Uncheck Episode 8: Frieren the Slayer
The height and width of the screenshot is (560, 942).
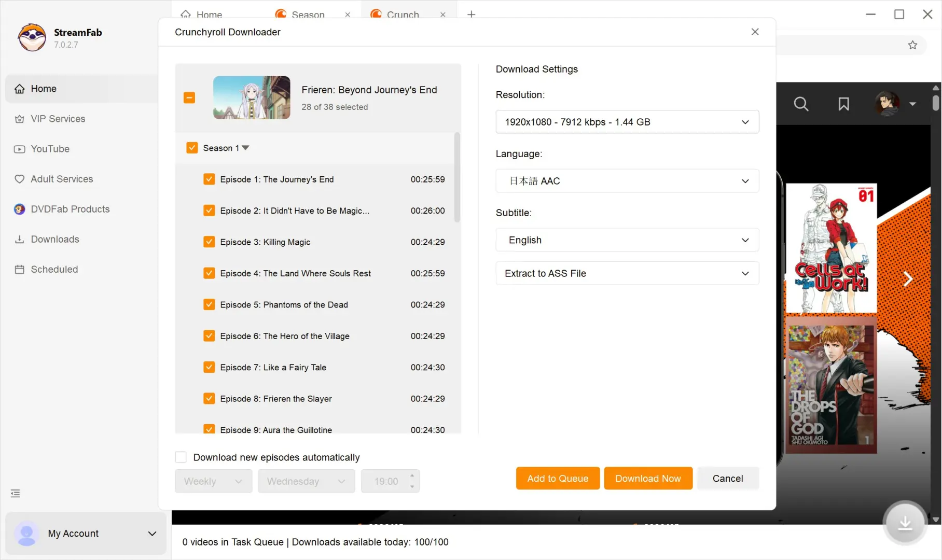209,399
